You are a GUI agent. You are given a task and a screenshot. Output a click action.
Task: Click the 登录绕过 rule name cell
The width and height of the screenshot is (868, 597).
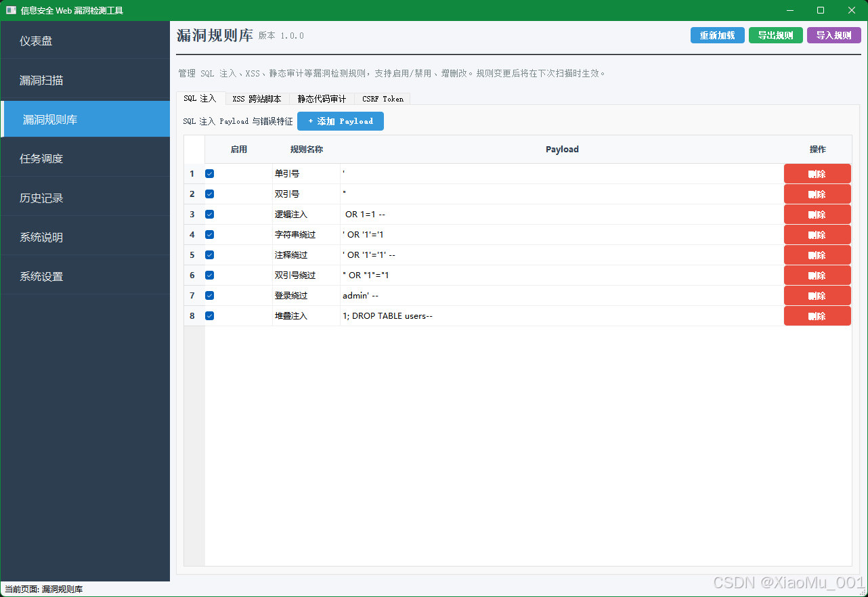pyautogui.click(x=307, y=296)
